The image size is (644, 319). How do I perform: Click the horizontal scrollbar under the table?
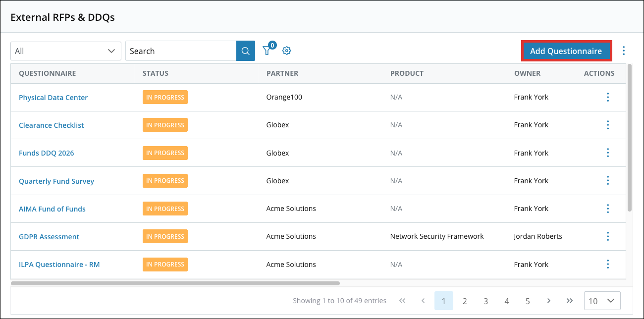point(175,283)
